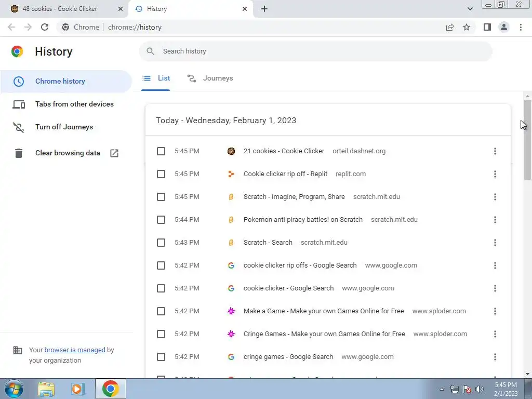
Task: Open three-dot menu for Scratch - Search
Action: pyautogui.click(x=495, y=243)
